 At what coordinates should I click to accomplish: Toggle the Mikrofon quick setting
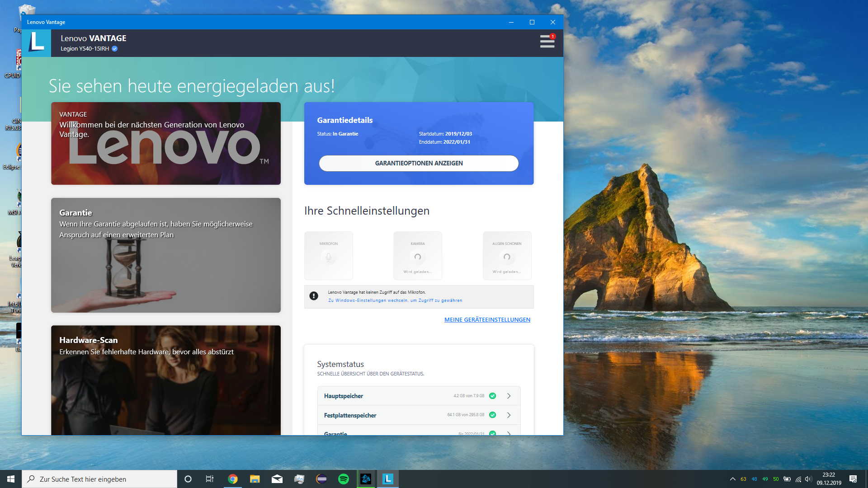[x=329, y=257]
